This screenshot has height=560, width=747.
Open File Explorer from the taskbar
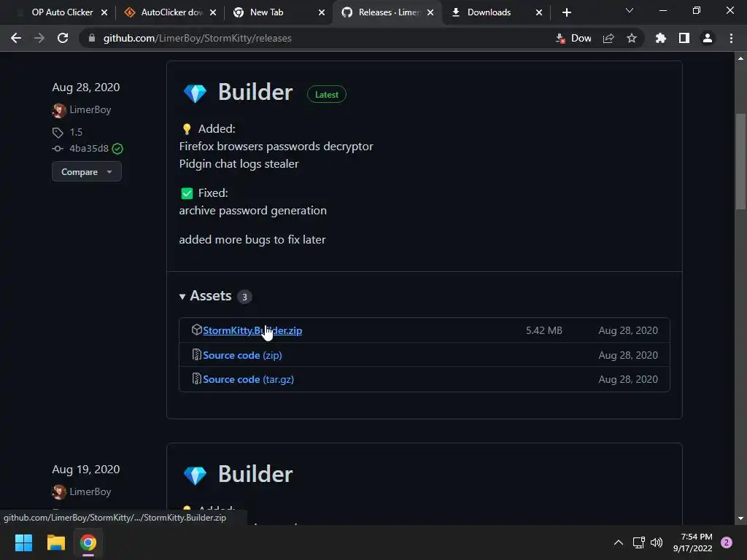coord(55,542)
